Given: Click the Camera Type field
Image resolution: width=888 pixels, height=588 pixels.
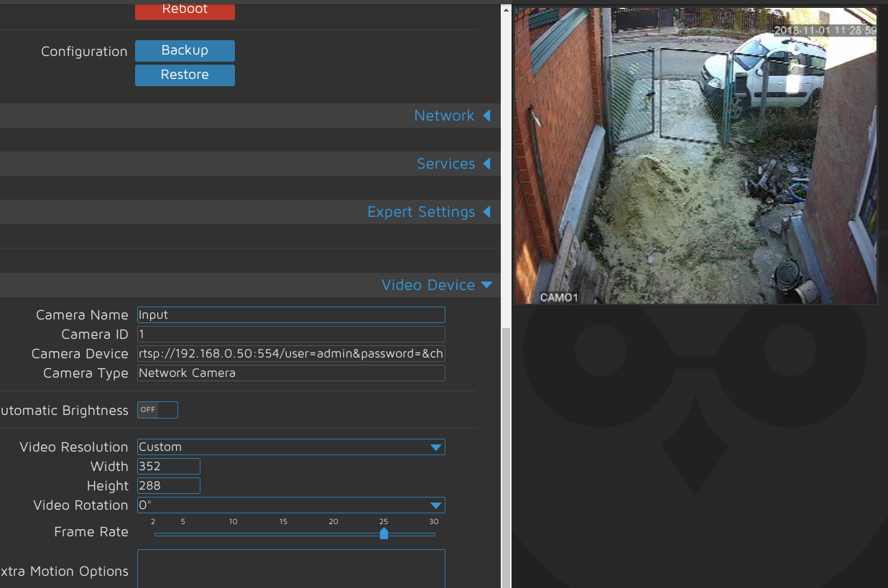Looking at the screenshot, I should 290,373.
